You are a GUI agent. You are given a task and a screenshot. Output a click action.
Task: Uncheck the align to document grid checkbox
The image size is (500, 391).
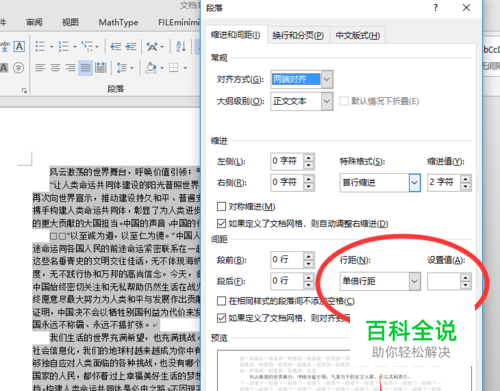coord(221,318)
